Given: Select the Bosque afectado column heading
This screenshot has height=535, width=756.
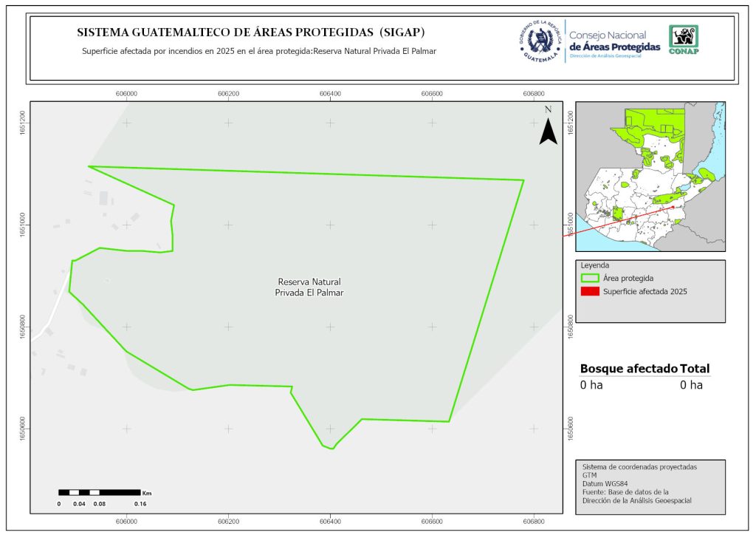Looking at the screenshot, I should point(628,369).
